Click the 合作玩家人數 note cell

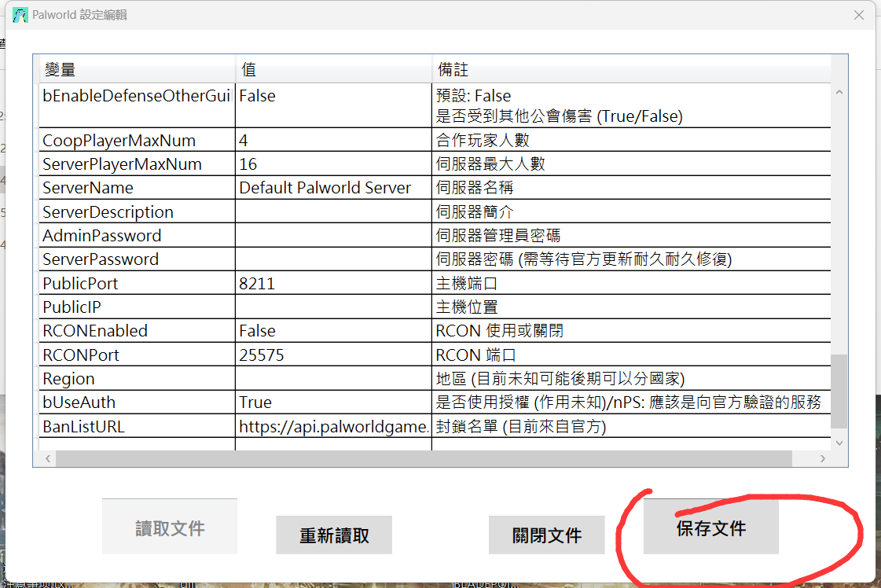pyautogui.click(x=632, y=140)
